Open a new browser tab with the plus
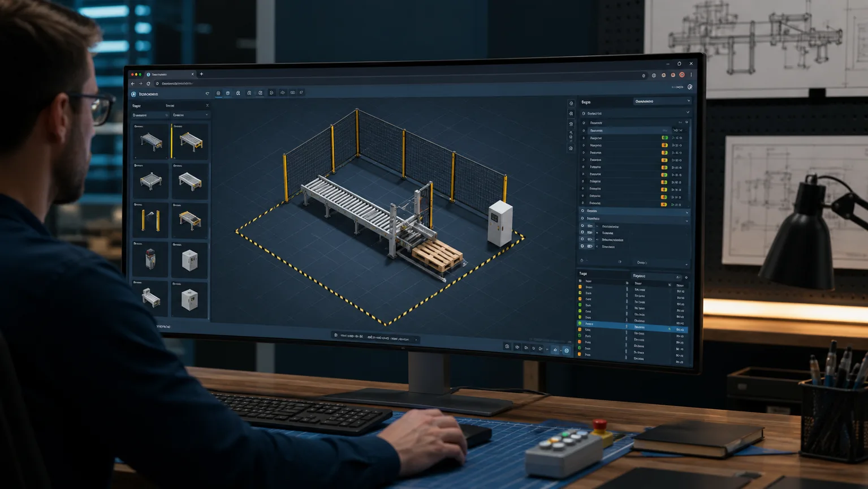868x489 pixels. [x=201, y=74]
